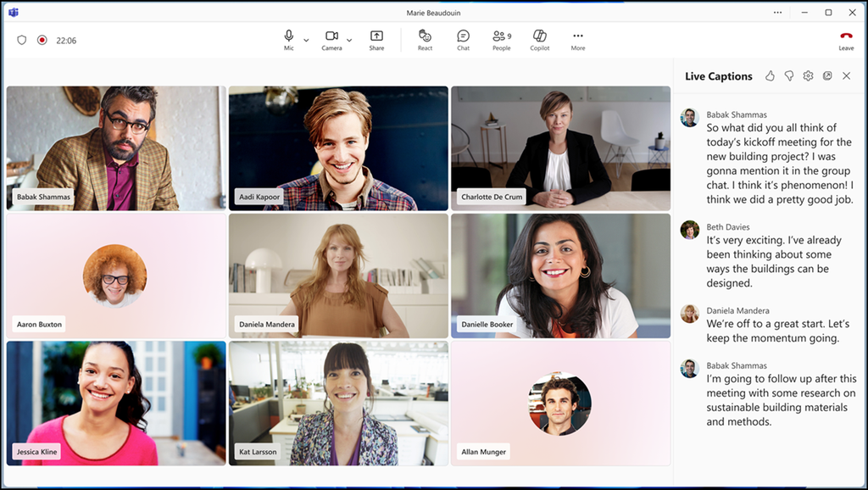Open the Mic options dropdown arrow
The image size is (868, 490).
(306, 41)
